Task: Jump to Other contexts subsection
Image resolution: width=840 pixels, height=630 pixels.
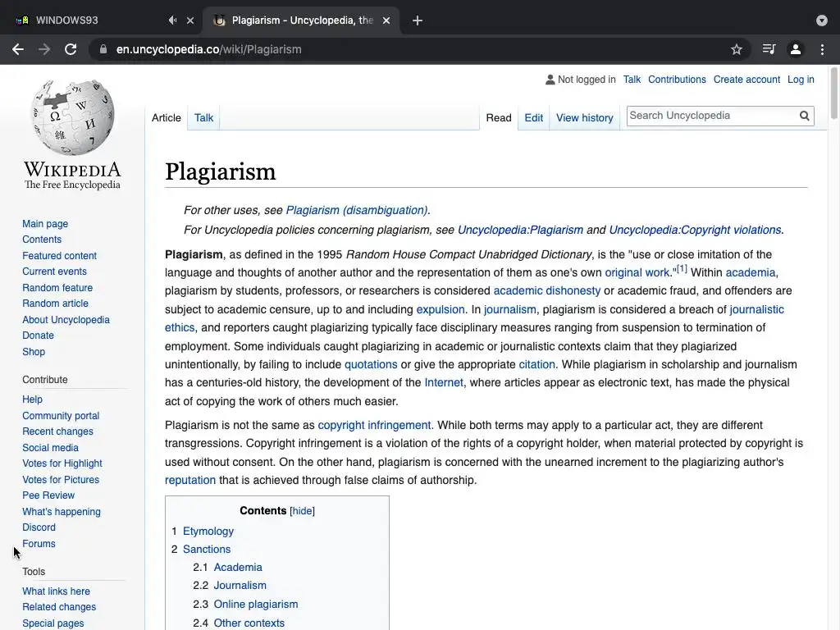Action: pyautogui.click(x=249, y=623)
